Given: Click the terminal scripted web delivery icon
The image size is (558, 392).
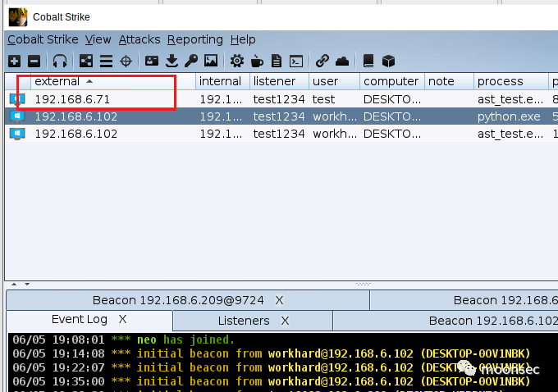Looking at the screenshot, I should 296,62.
